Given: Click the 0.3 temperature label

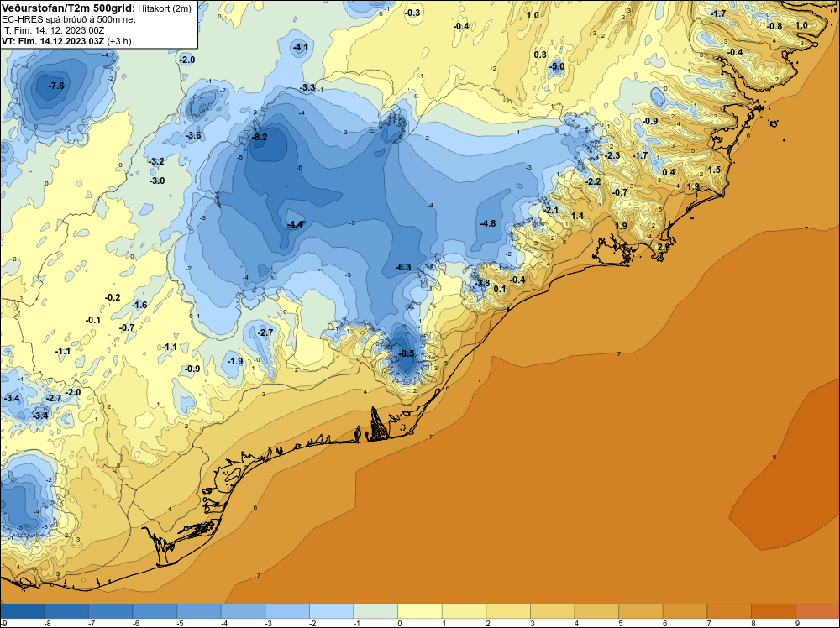Looking at the screenshot, I should pyautogui.click(x=540, y=55).
